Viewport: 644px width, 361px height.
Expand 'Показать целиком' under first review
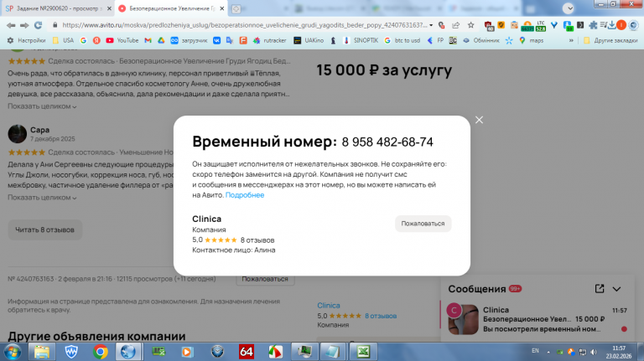coord(42,106)
